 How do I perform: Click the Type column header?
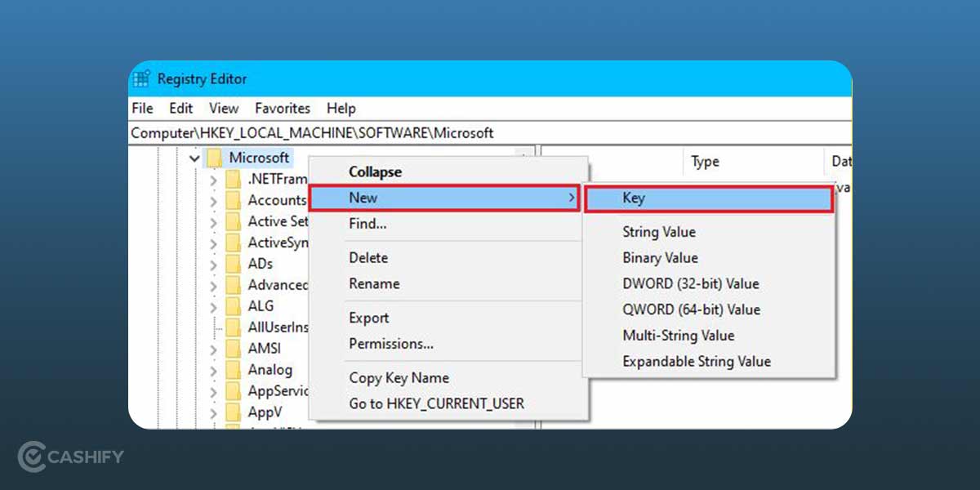pos(706,162)
